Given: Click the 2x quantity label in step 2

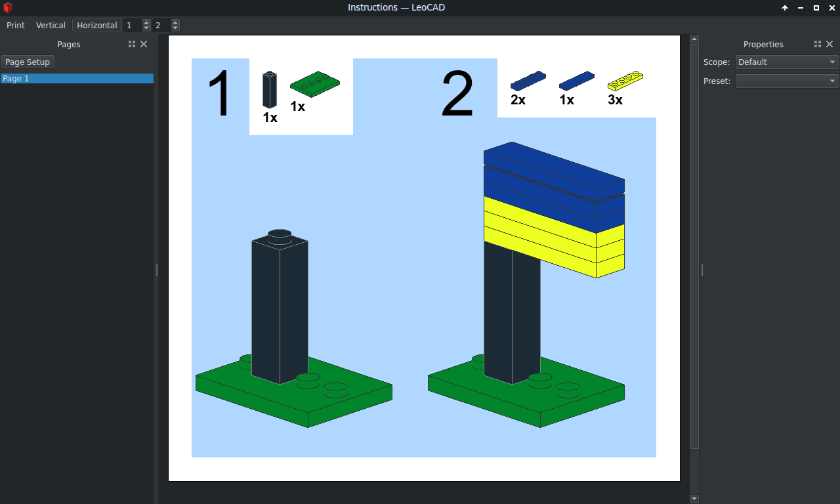Looking at the screenshot, I should point(518,100).
